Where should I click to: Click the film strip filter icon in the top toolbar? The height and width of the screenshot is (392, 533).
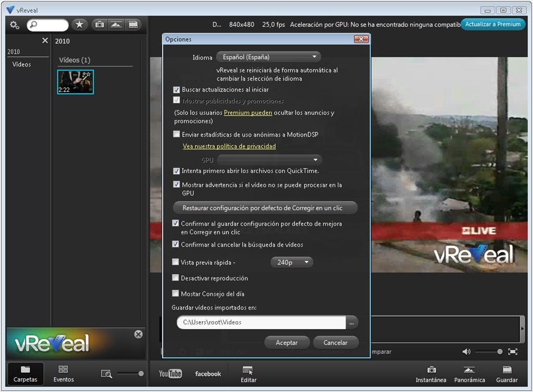click(133, 24)
